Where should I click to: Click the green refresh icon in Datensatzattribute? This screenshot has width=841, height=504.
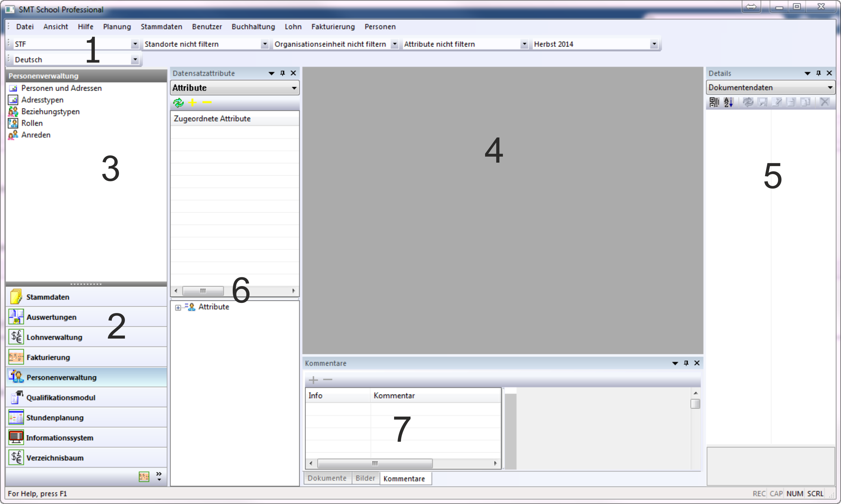[x=178, y=102]
